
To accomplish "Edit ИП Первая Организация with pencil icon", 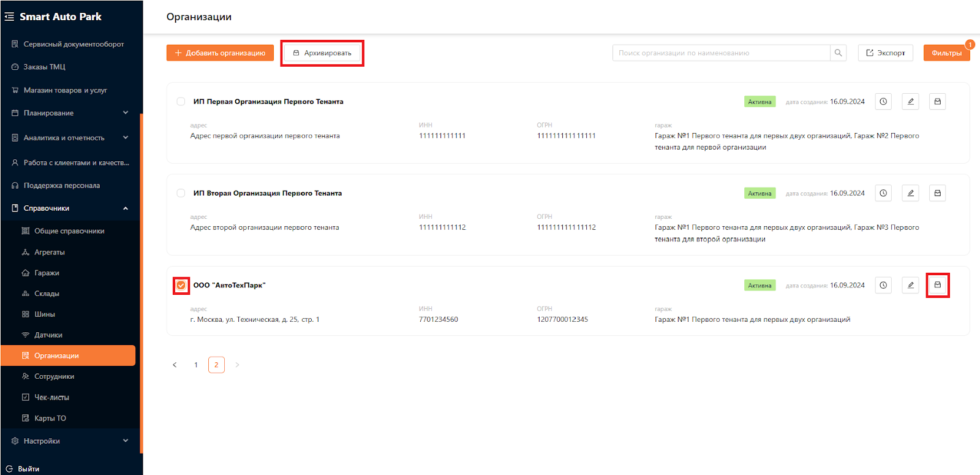I will tap(910, 102).
